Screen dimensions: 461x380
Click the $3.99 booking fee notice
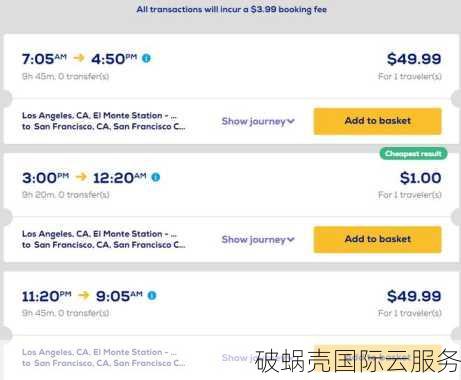point(232,9)
